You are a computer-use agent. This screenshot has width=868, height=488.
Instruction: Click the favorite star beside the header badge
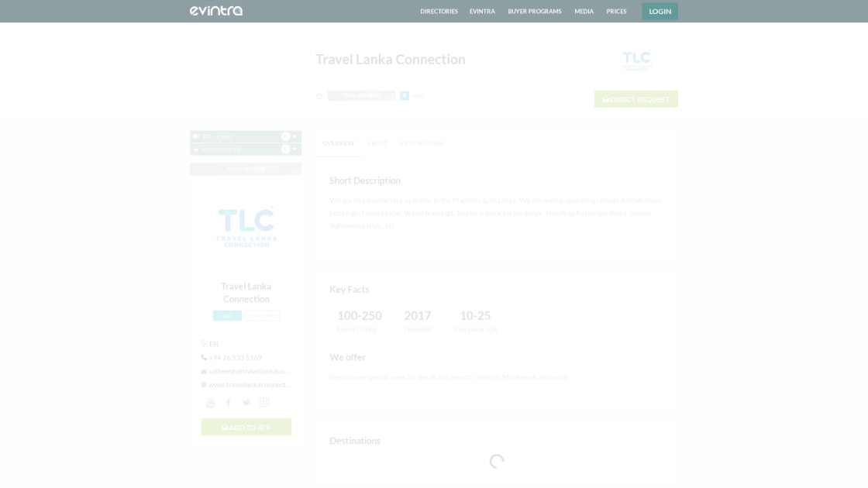[x=319, y=96]
